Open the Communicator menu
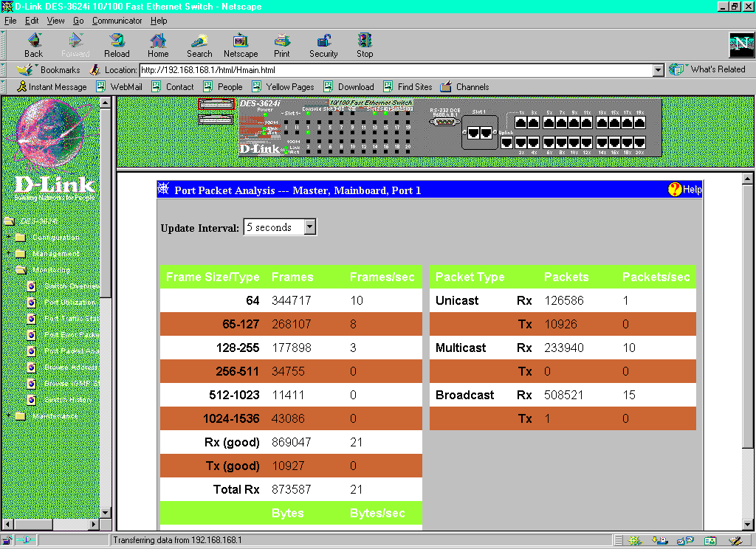756x549 pixels. pos(117,21)
